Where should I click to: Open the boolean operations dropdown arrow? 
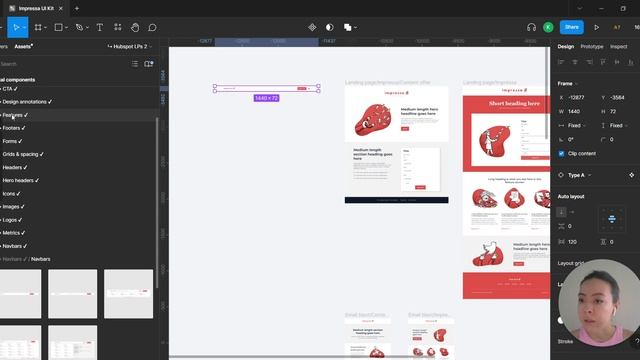tap(356, 28)
